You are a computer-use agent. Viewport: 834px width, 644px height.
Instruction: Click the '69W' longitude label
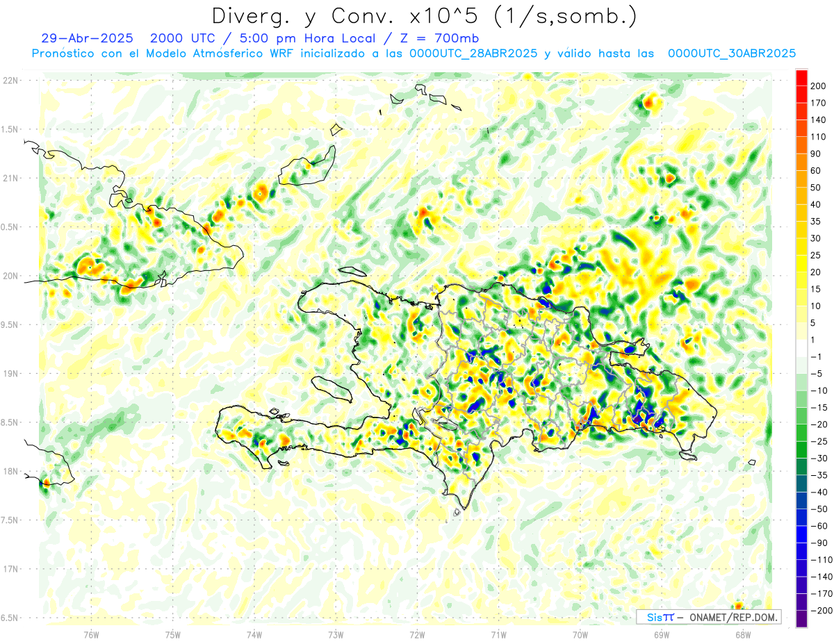pyautogui.click(x=662, y=634)
